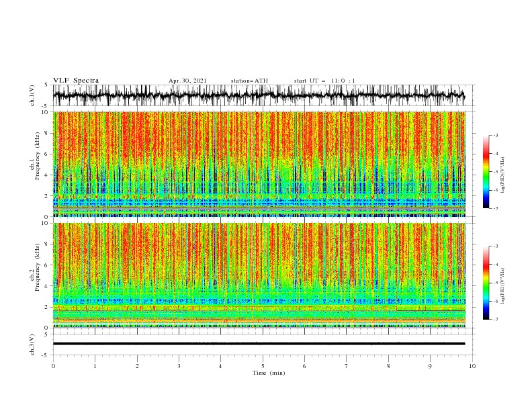Image resolution: width=532 pixels, height=411 pixels.
Task: Select the "Apr. 30, 2021" date label
Action: tap(187, 81)
